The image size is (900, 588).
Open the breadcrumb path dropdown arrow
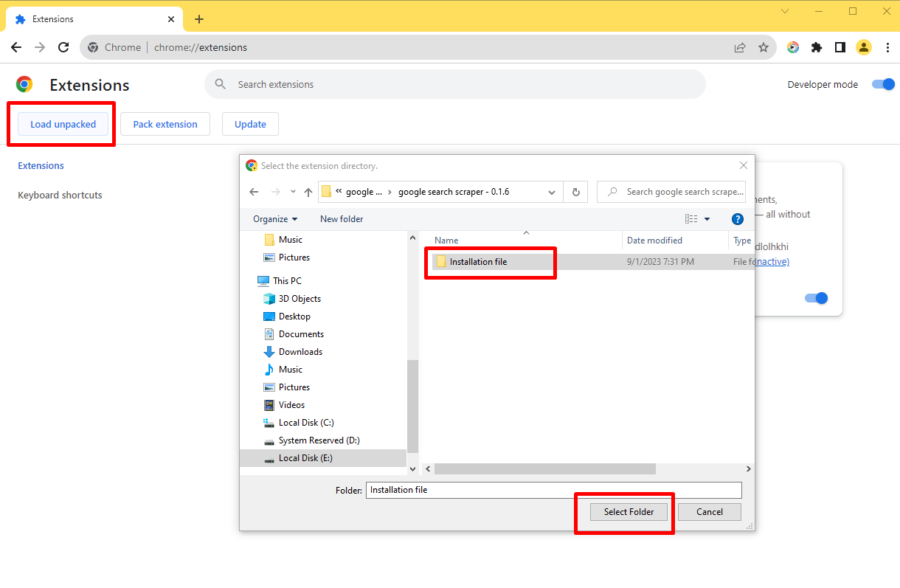pos(551,191)
